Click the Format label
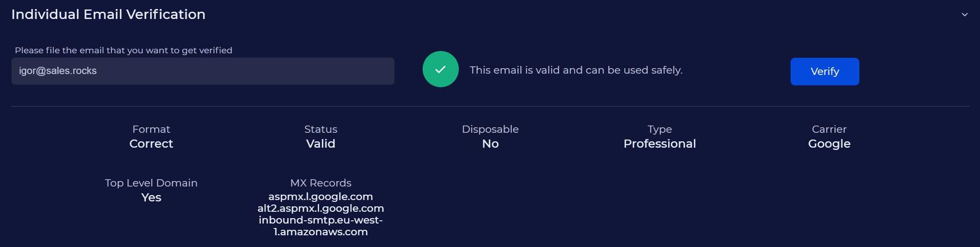This screenshot has width=980, height=247. tap(151, 129)
